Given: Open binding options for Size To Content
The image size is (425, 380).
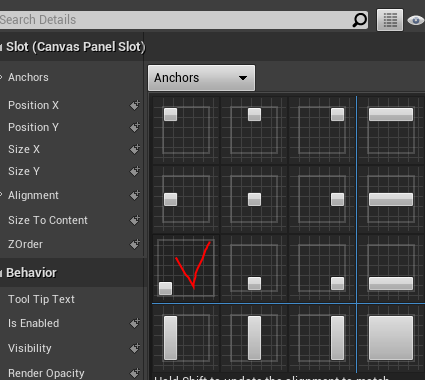Looking at the screenshot, I should [x=135, y=220].
